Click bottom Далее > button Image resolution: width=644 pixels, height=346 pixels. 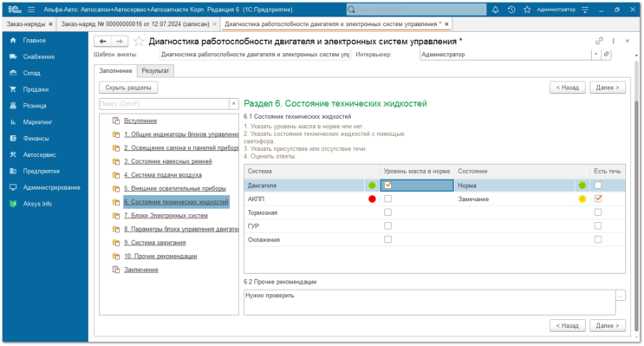coord(608,325)
